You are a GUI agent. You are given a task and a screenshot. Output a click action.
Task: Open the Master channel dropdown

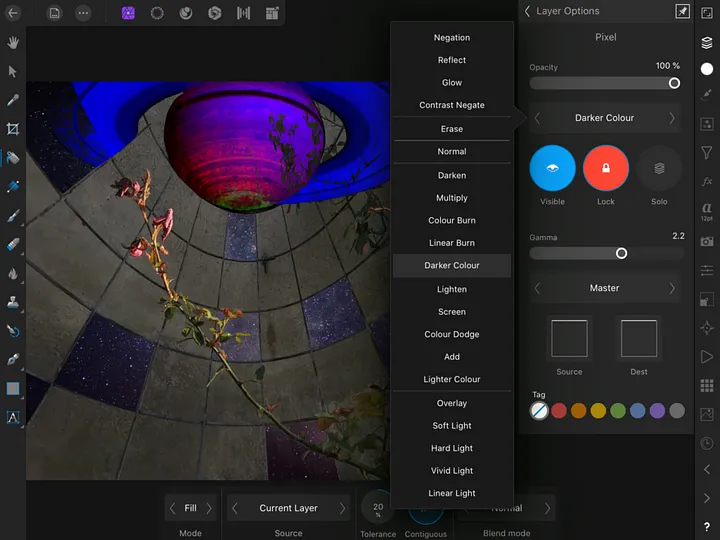(604, 288)
